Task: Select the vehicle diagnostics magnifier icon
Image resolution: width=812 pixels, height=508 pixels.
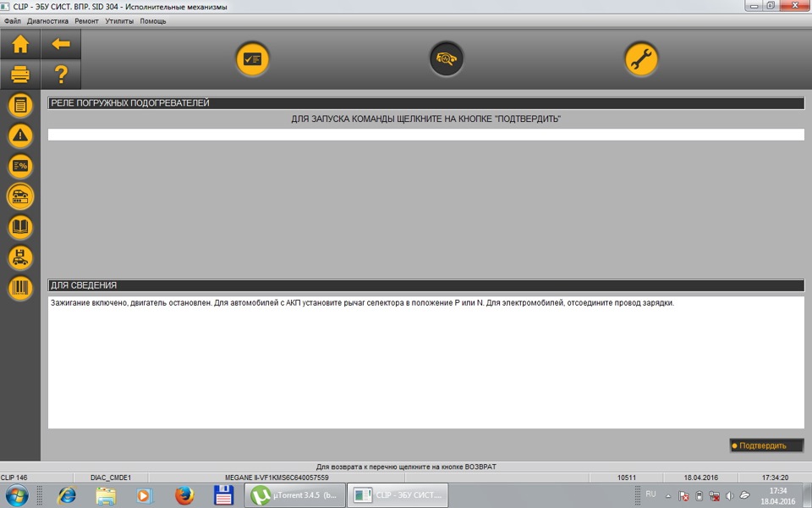Action: [x=447, y=58]
